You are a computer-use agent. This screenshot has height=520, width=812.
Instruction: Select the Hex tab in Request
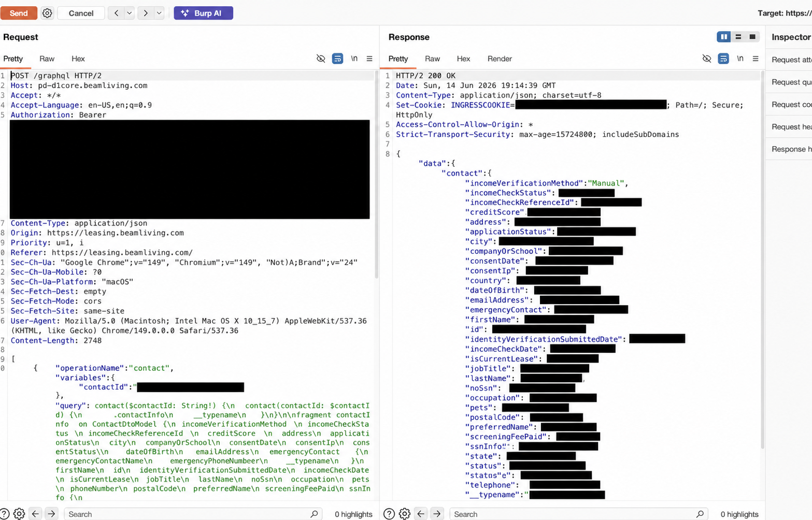[78, 59]
